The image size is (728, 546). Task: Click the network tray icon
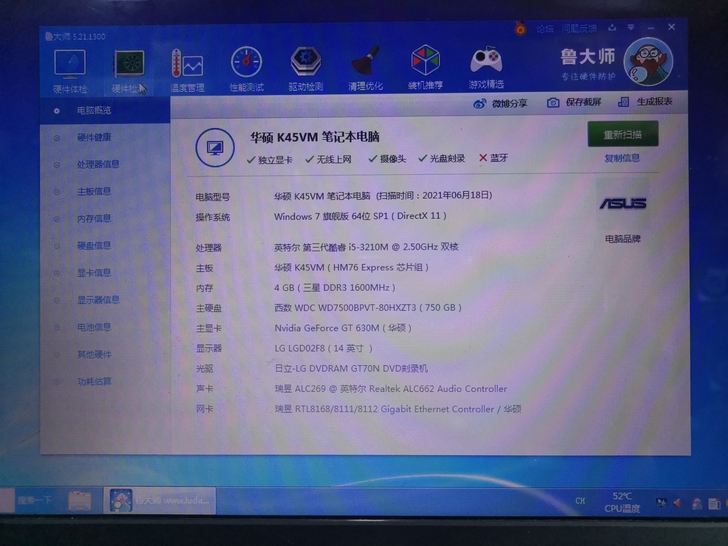[x=660, y=502]
